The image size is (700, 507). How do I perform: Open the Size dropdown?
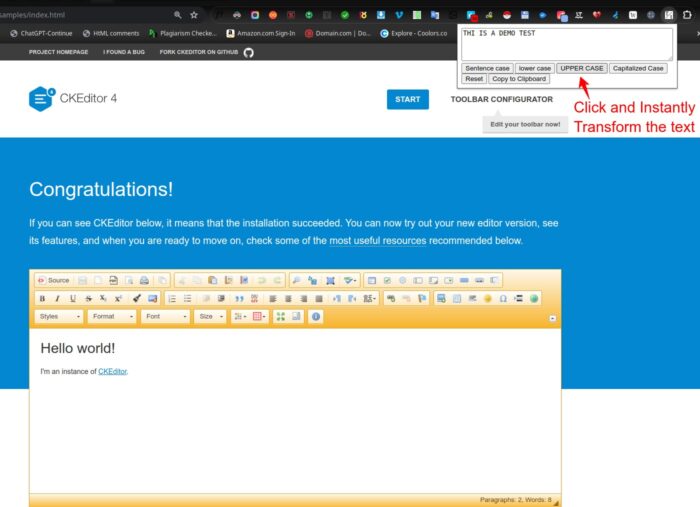coord(211,316)
